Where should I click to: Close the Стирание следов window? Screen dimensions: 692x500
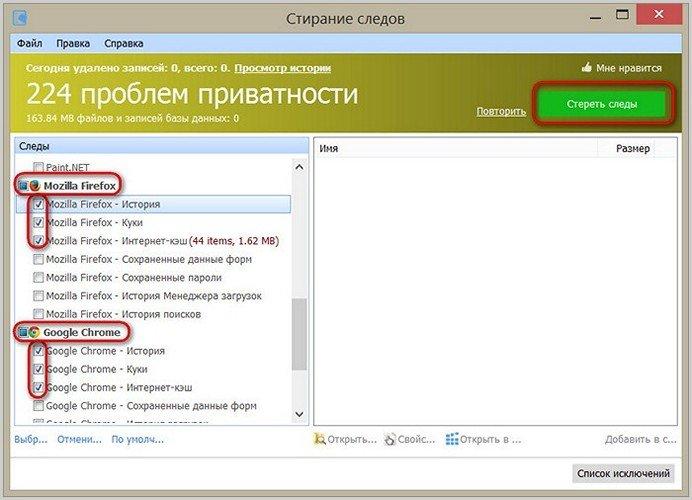click(658, 15)
